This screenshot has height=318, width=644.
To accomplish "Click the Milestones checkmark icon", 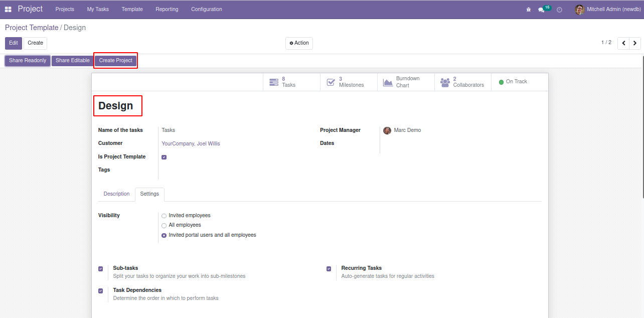I will (x=331, y=82).
